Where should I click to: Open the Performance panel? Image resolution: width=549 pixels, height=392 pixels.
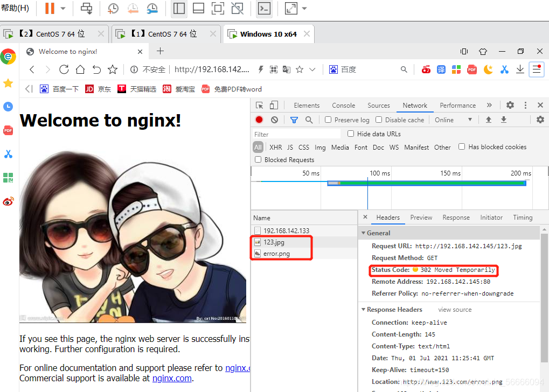pos(457,106)
